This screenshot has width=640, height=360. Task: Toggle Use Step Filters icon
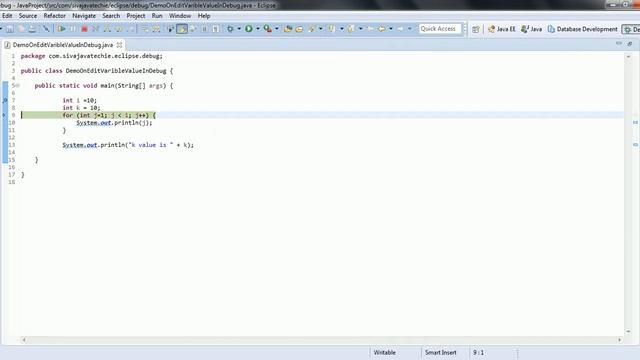click(156, 29)
